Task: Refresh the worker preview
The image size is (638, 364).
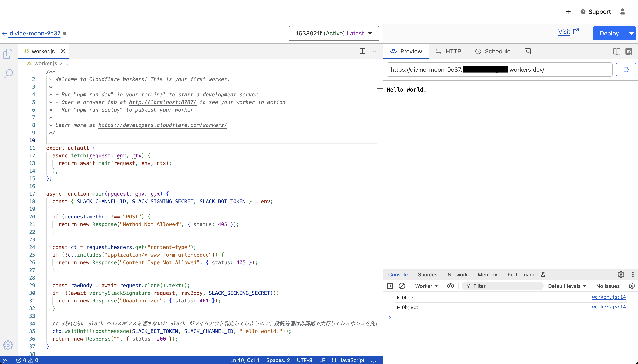Action: (x=626, y=70)
